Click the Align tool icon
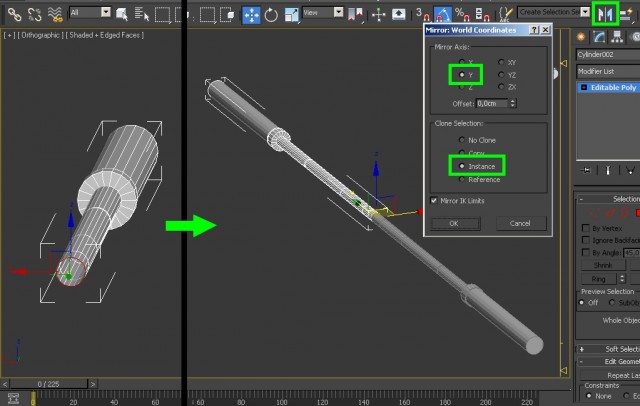 click(626, 15)
